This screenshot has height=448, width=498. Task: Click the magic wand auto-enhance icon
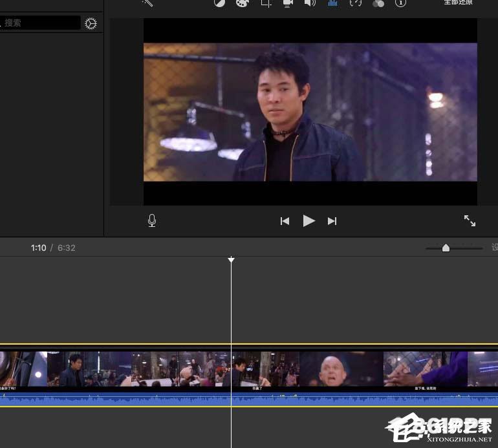pos(147,3)
